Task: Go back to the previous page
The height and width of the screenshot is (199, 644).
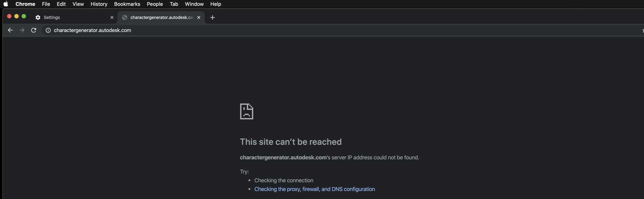Action: 10,30
